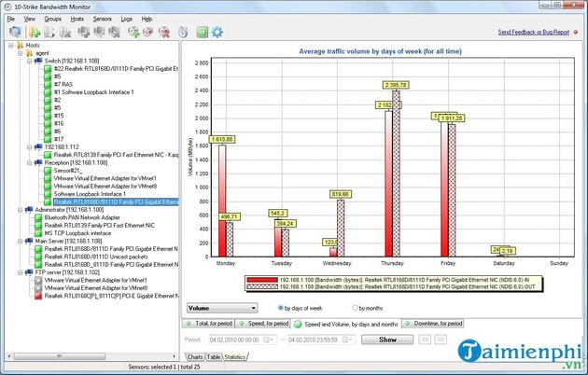588x375 pixels.
Task: Open the Statistics bottom tab
Action: point(235,357)
